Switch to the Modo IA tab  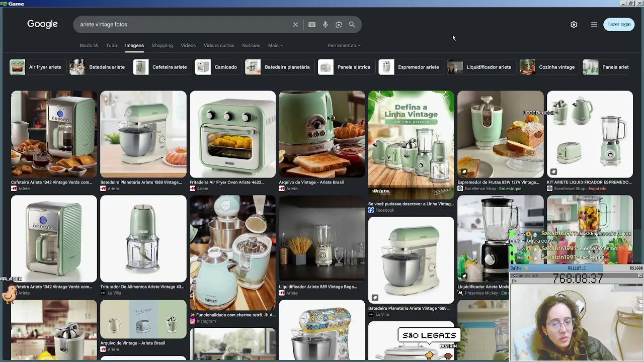[x=89, y=46]
